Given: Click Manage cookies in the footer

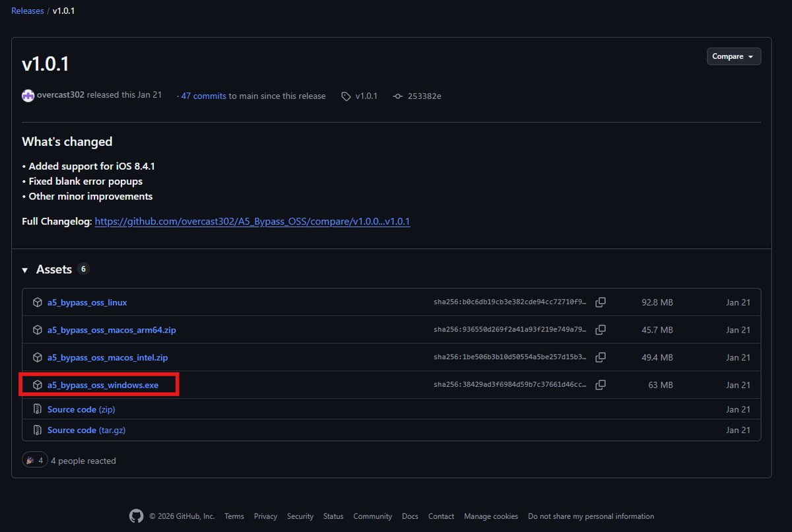Looking at the screenshot, I should (491, 516).
